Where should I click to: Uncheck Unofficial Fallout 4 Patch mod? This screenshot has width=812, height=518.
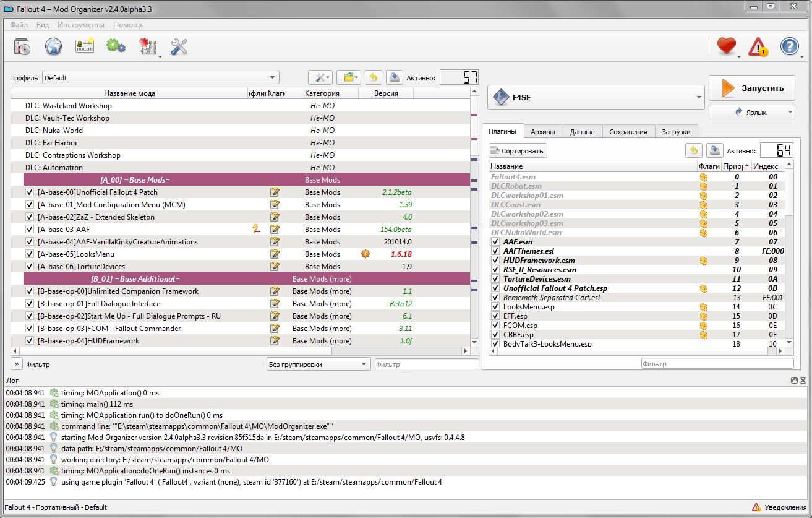pyautogui.click(x=30, y=192)
